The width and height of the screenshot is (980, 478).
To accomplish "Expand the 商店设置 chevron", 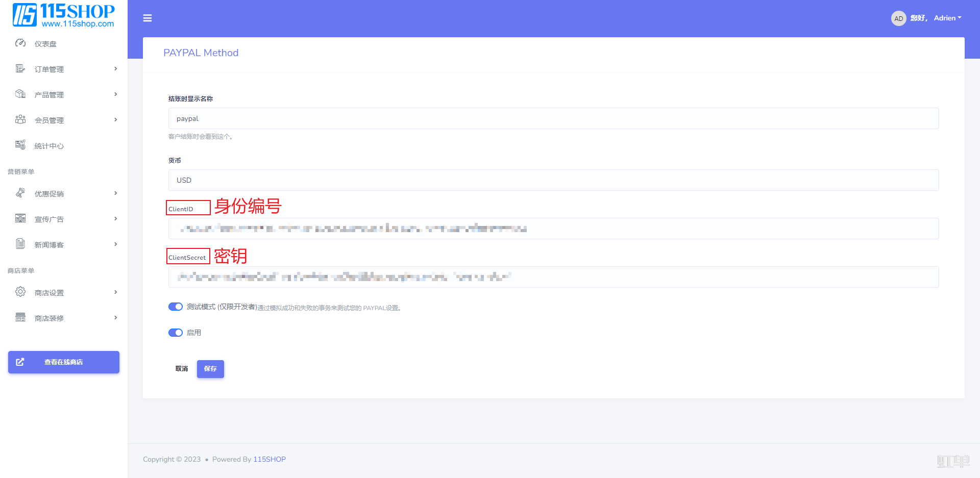I will tap(116, 292).
